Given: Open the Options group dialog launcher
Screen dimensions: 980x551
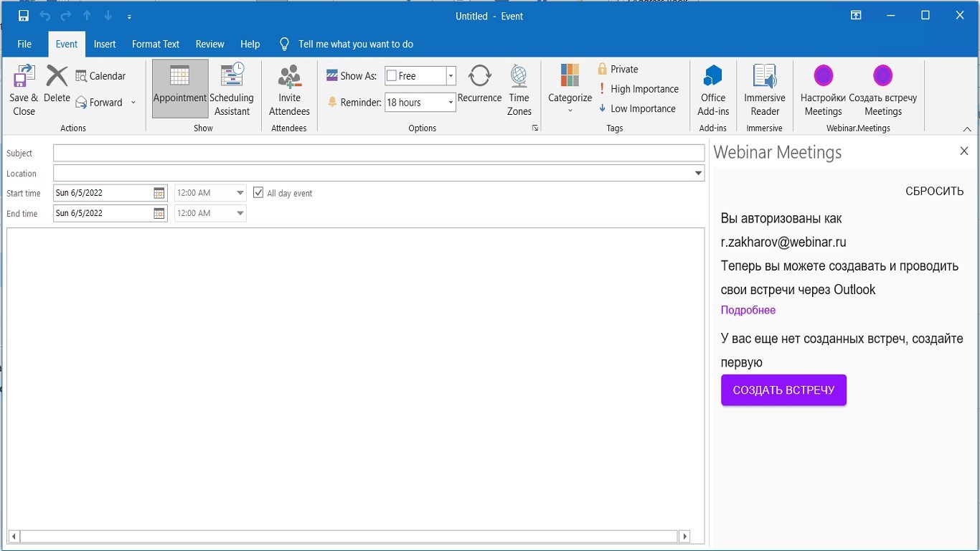Looking at the screenshot, I should (x=534, y=128).
